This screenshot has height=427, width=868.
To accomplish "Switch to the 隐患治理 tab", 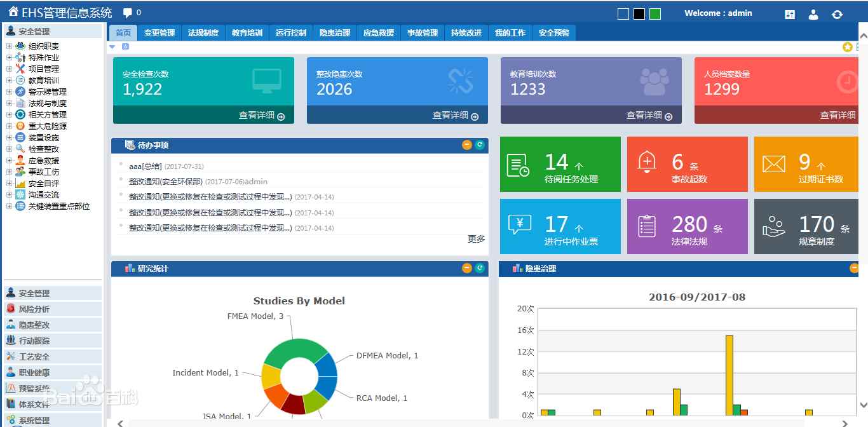I will pyautogui.click(x=335, y=32).
